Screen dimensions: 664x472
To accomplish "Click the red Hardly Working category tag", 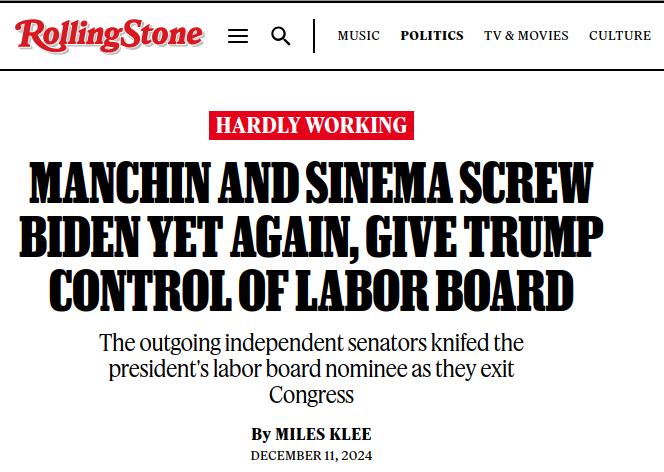I will click(311, 125).
